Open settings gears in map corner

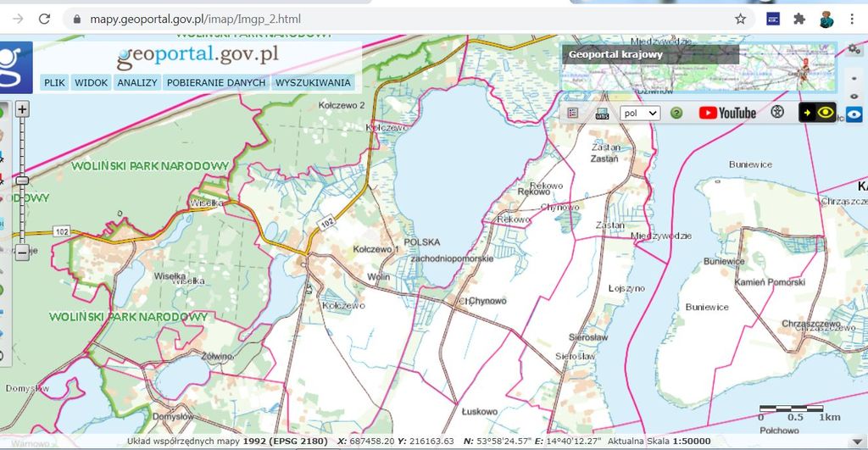click(x=853, y=50)
